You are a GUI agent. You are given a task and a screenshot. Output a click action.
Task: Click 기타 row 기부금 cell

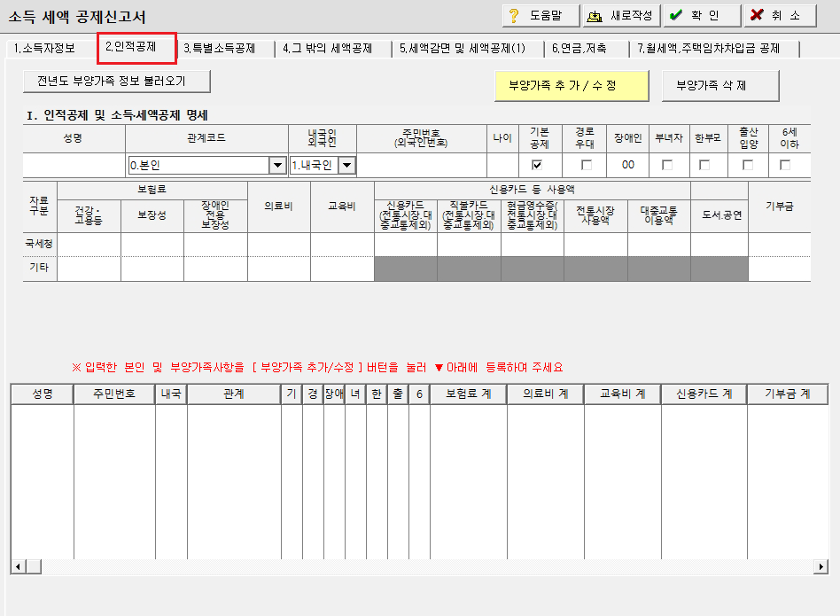780,269
